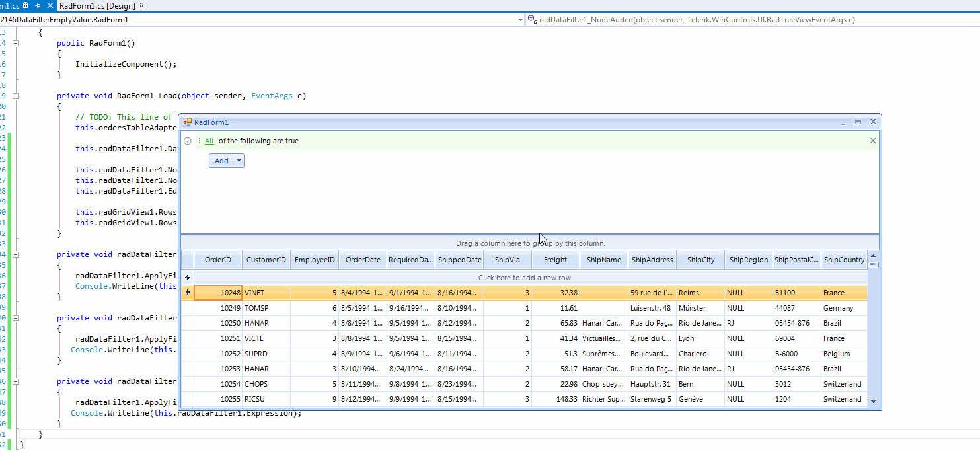Screen dimensions: 980x452
Task: Click the RadForm1 window title icon
Action: tap(187, 122)
